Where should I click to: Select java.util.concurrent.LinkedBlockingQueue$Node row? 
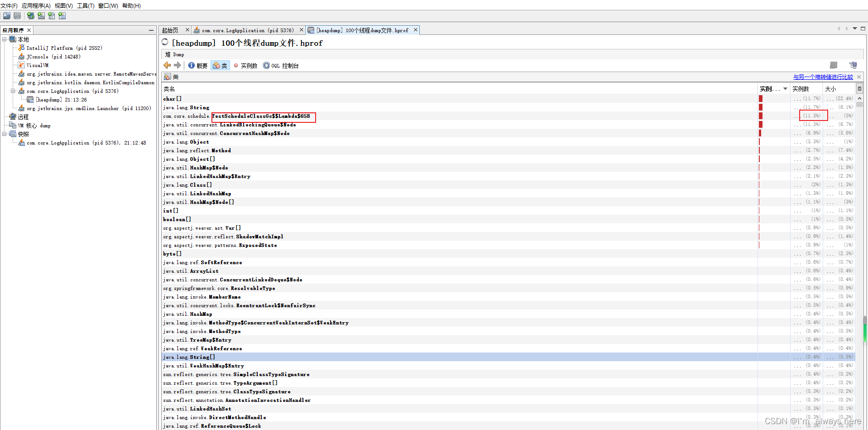[x=508, y=125]
